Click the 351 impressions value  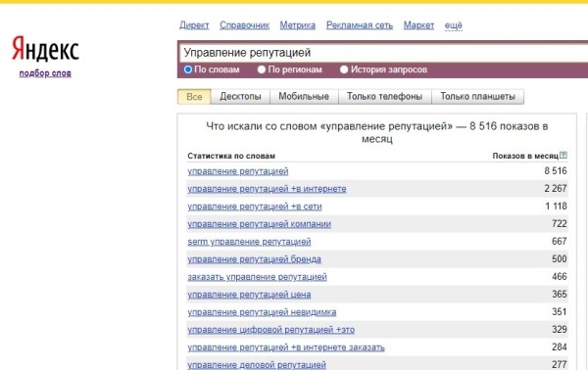[x=560, y=312]
